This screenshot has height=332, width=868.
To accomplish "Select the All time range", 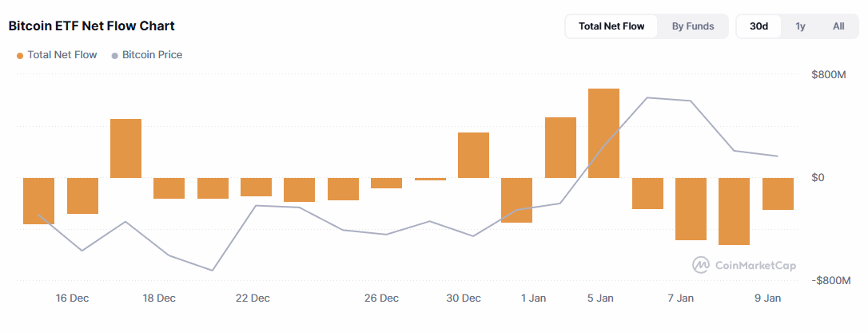I will click(838, 26).
